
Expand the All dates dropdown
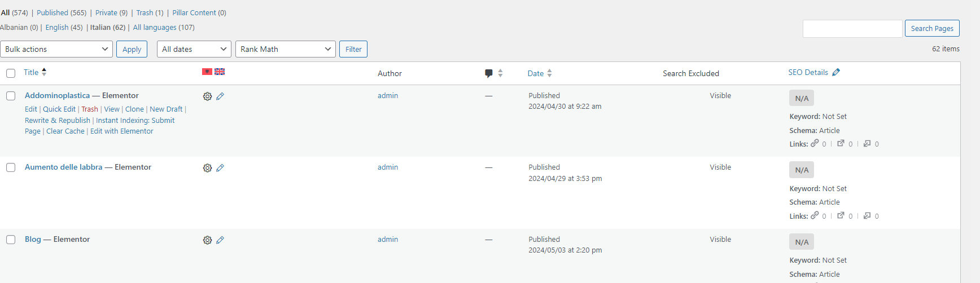[x=194, y=49]
